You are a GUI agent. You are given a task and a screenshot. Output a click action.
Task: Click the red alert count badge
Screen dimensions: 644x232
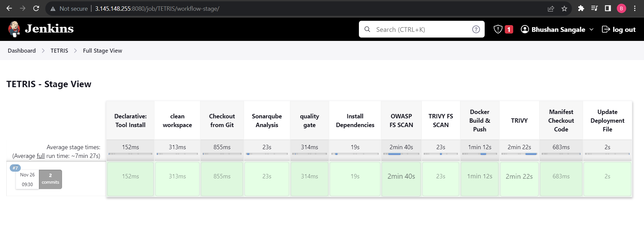tap(509, 30)
